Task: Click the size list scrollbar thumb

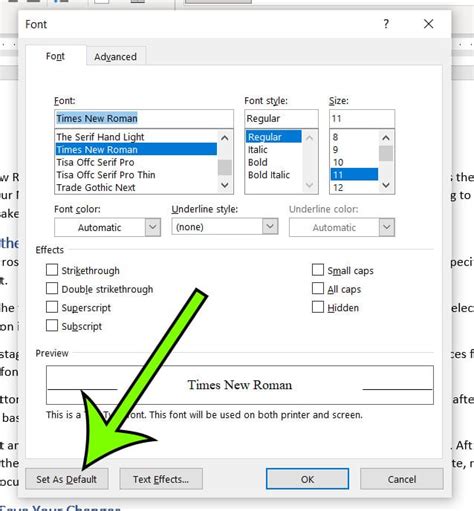Action: 386,153
